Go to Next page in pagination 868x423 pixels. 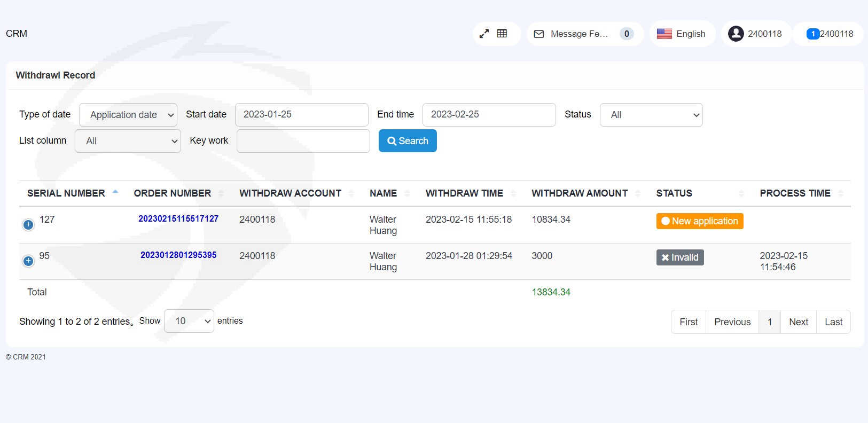tap(798, 322)
